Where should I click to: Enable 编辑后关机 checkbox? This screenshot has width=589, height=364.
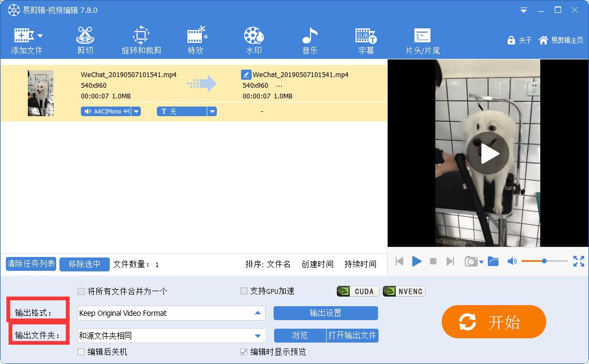81,352
